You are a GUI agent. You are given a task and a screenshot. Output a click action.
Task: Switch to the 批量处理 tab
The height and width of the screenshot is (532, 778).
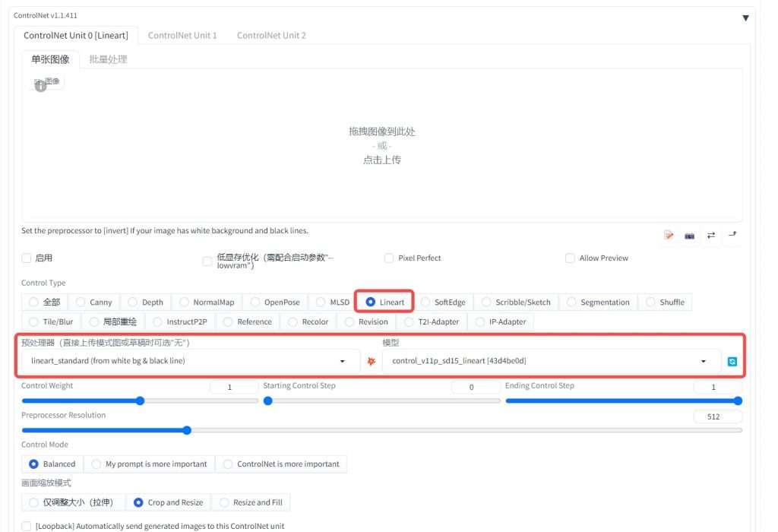pos(108,59)
